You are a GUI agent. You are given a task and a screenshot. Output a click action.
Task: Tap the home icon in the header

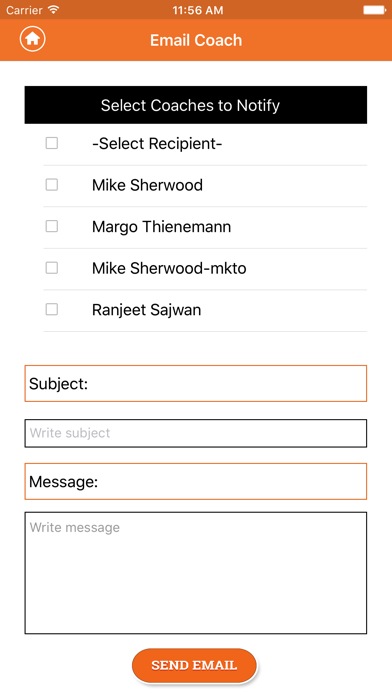[x=32, y=39]
